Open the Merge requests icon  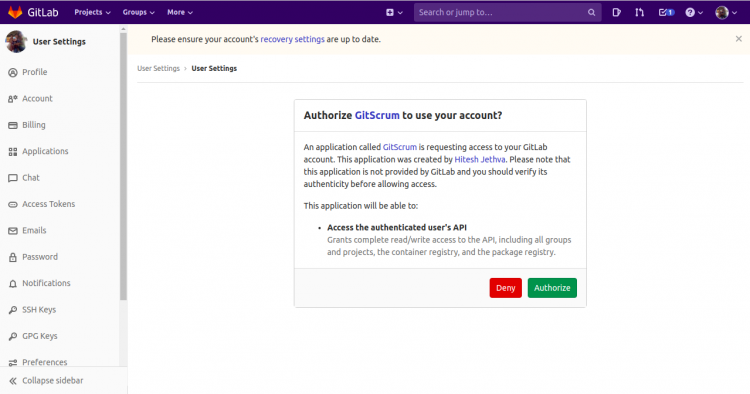click(x=640, y=12)
